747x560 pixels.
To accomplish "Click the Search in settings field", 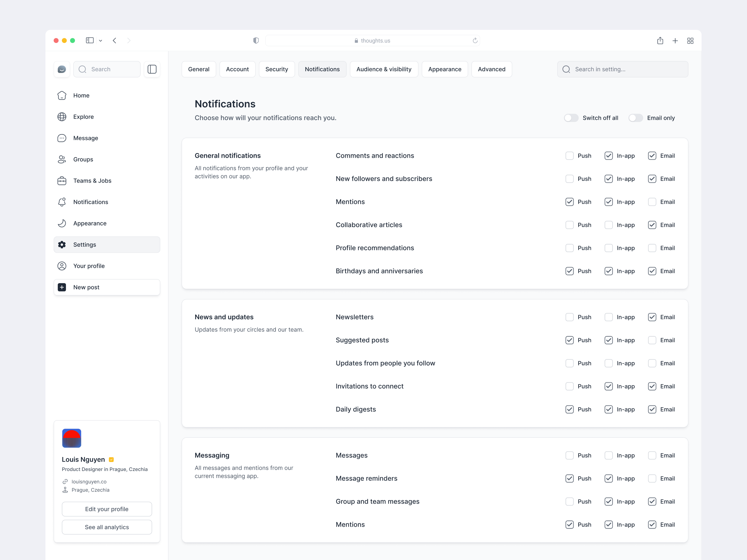I will point(623,69).
